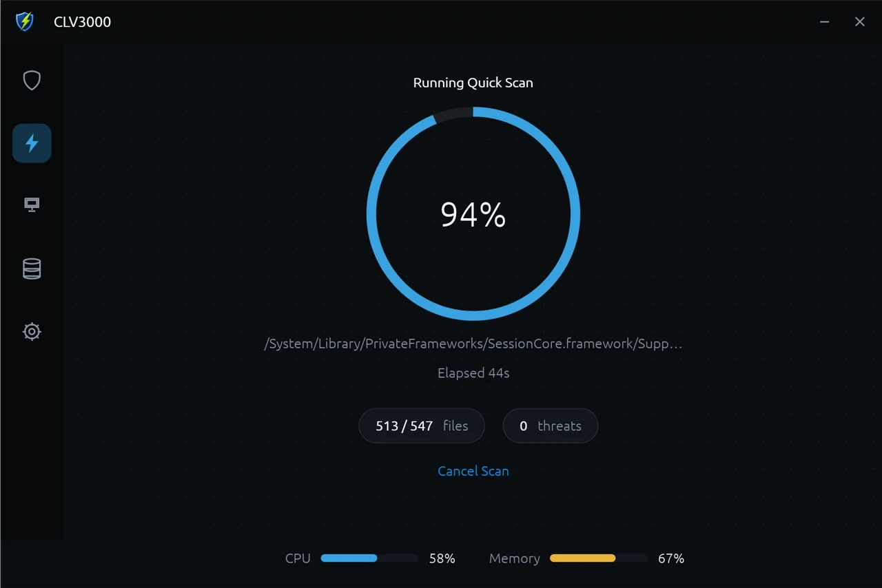
Task: Click the 0 threats pill
Action: pyautogui.click(x=551, y=426)
